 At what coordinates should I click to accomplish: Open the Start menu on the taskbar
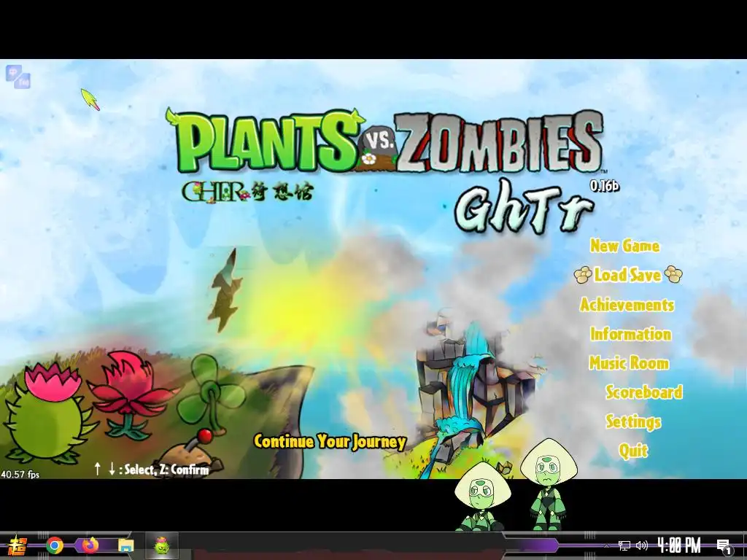(18, 545)
